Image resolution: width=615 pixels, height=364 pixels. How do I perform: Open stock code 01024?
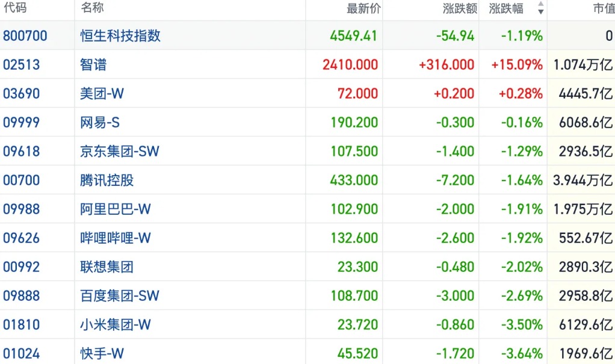point(21,354)
